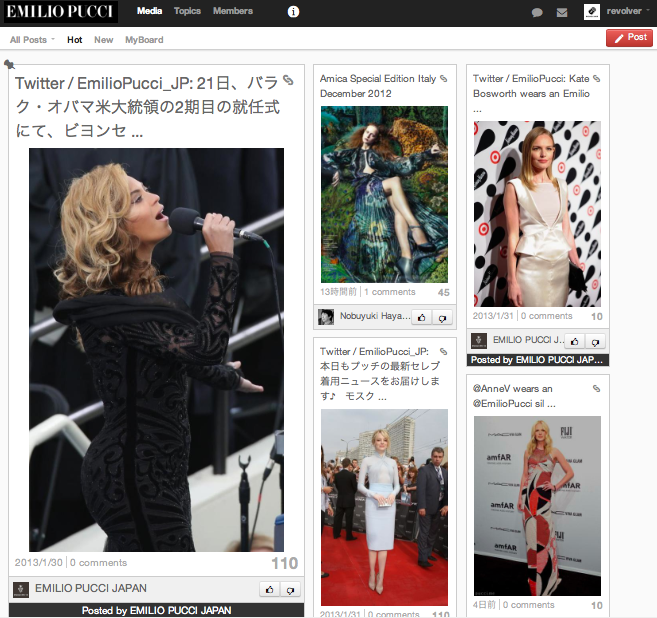Dislike the 110-point Beyonce post
The height and width of the screenshot is (618, 657).
[290, 590]
